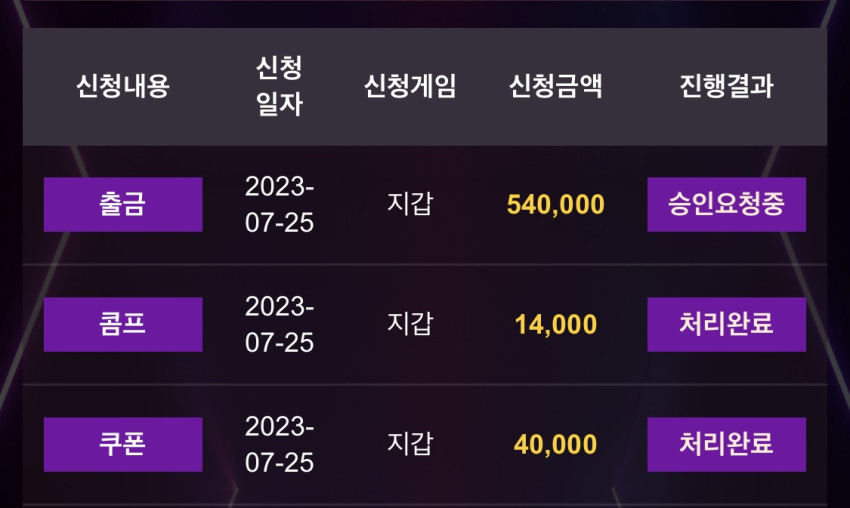Click 지갑 in the 콤프 row
The height and width of the screenshot is (508, 850).
[410, 324]
